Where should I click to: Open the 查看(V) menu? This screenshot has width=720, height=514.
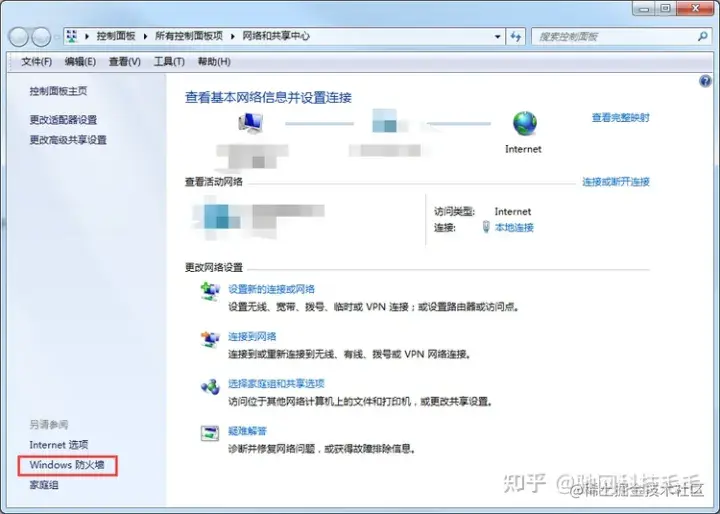coord(124,62)
